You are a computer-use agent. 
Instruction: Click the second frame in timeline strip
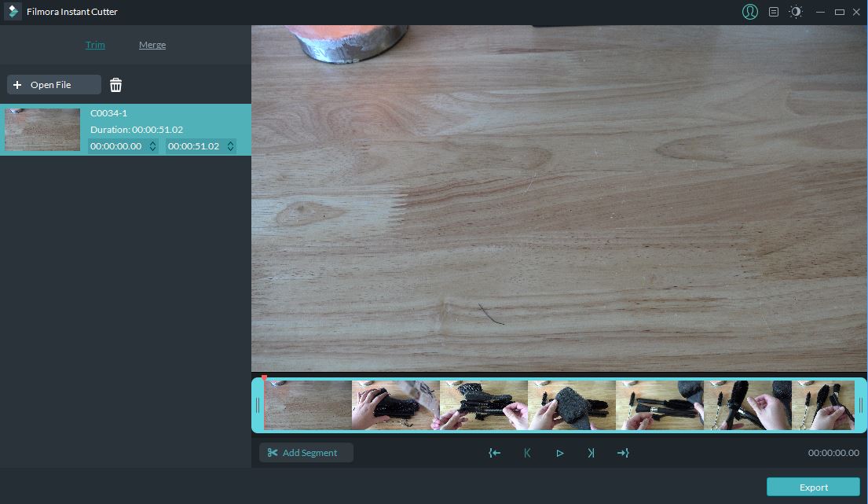pyautogui.click(x=396, y=406)
